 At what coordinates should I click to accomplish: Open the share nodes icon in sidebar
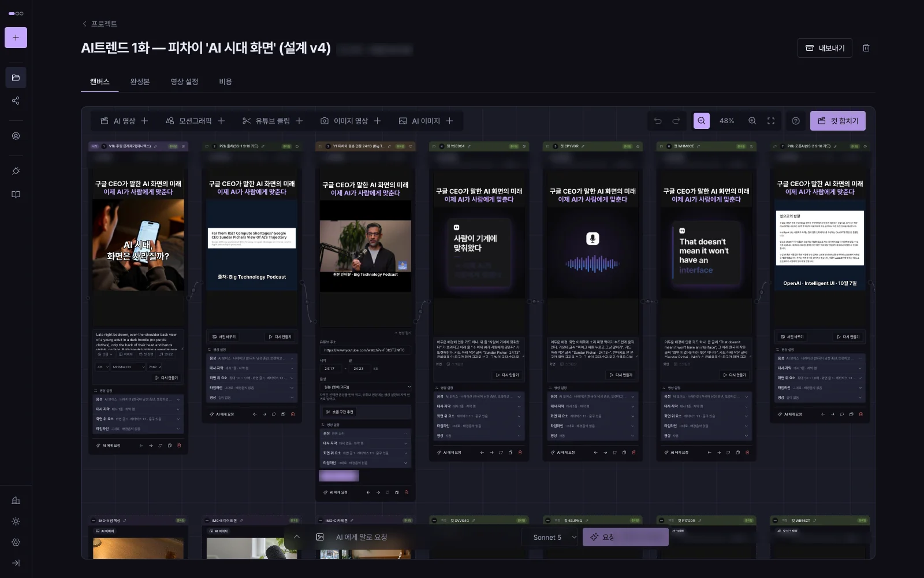(x=16, y=101)
